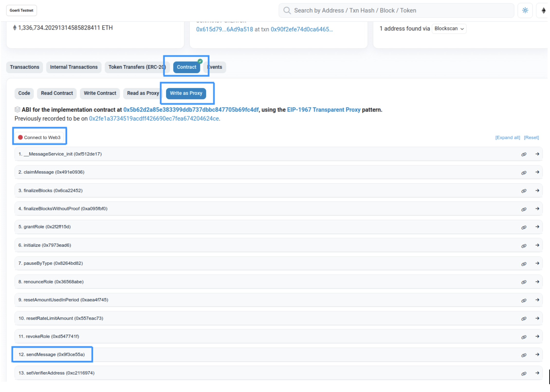Open the Read as Proxy sub-tab
Viewport: 550px width, 392px height.
coord(143,93)
